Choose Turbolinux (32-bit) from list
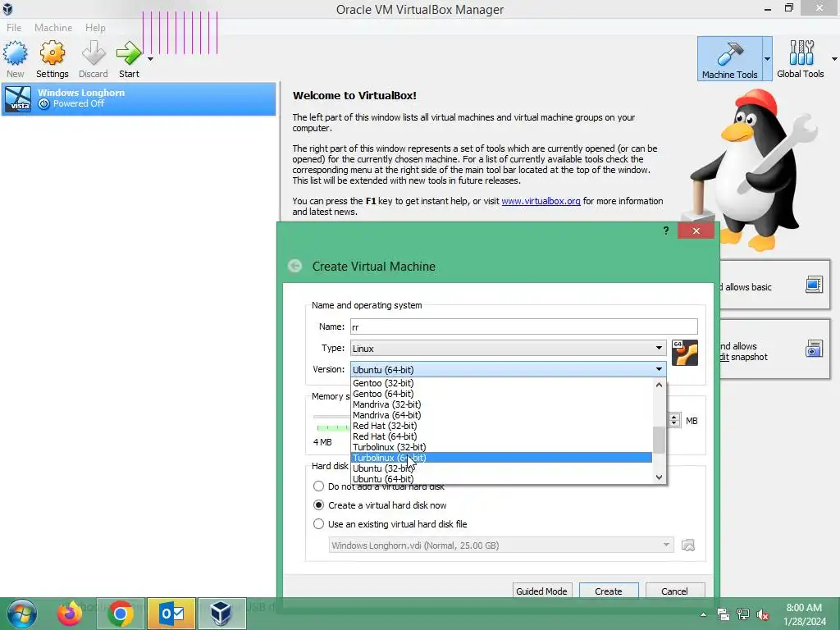The height and width of the screenshot is (630, 840). click(501, 447)
